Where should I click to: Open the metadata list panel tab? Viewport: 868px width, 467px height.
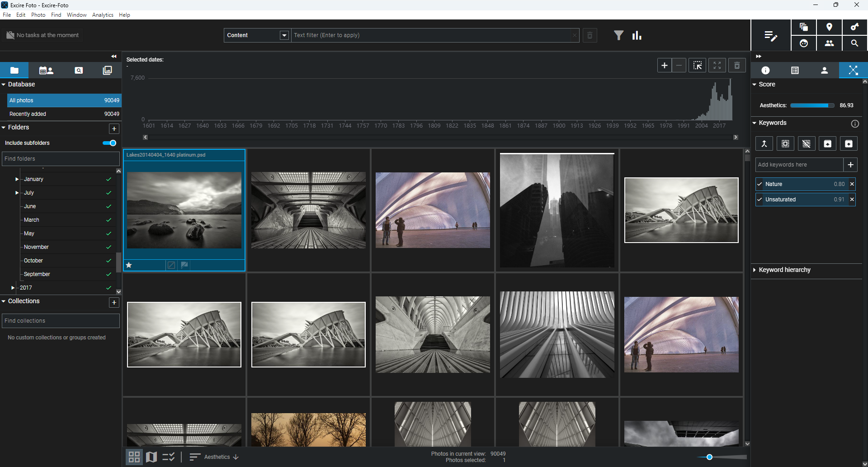point(795,70)
